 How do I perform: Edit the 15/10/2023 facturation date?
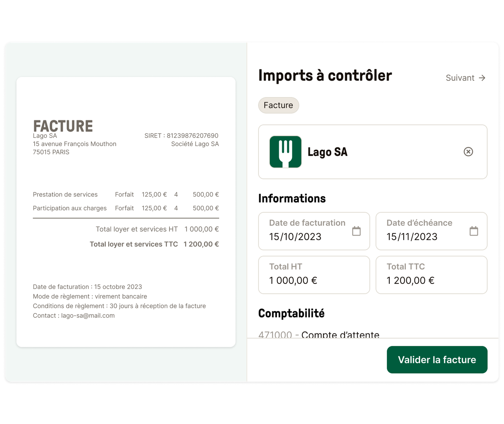(295, 236)
